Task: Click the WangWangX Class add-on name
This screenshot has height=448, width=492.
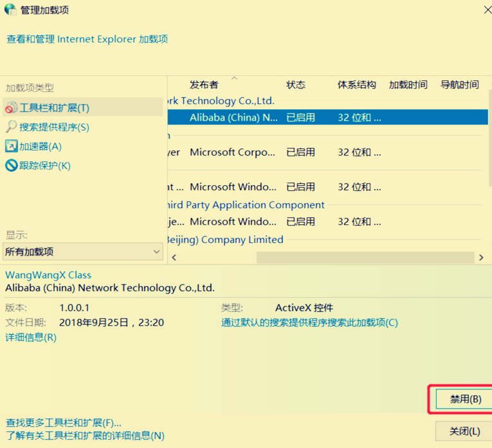Action: point(48,275)
